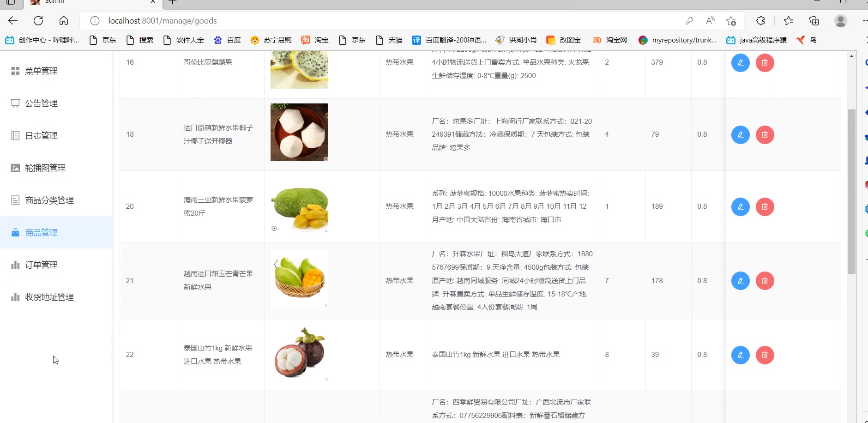
Task: Open 改图宝 bookmark
Action: [x=563, y=40]
